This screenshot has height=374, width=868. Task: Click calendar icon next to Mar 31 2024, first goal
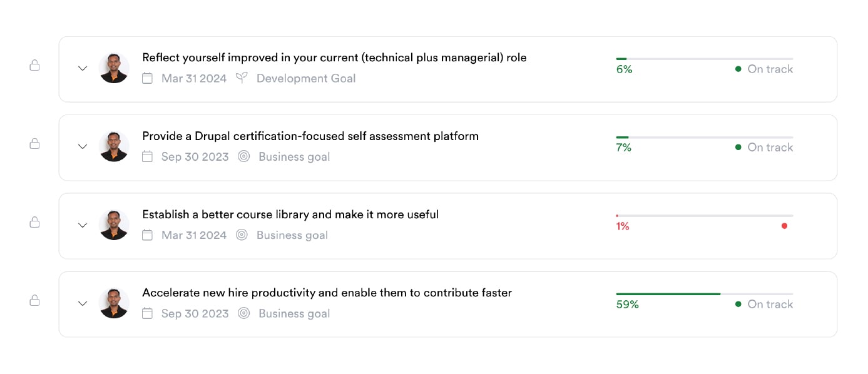point(147,78)
